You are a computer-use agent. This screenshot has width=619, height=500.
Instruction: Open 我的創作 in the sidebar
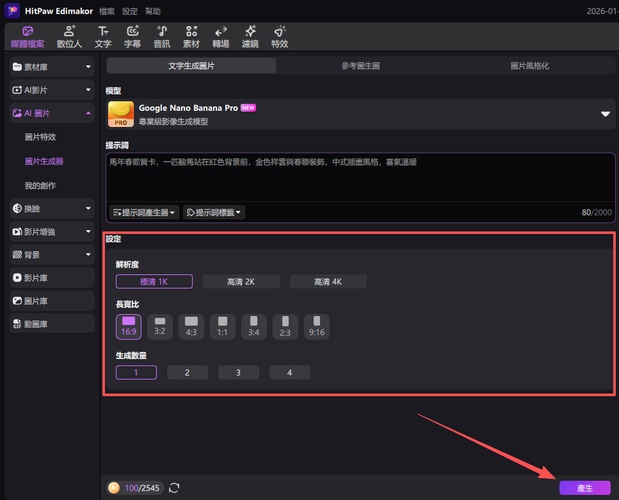(40, 185)
